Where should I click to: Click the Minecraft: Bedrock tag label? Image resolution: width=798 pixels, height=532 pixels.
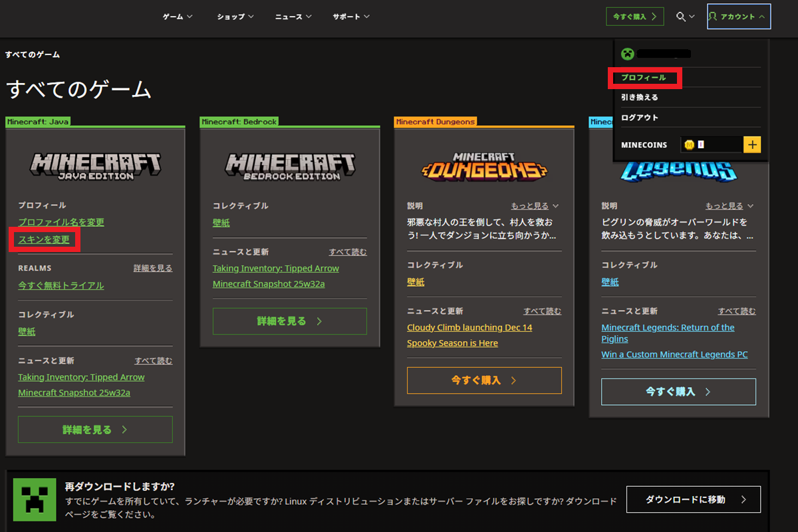pos(239,122)
